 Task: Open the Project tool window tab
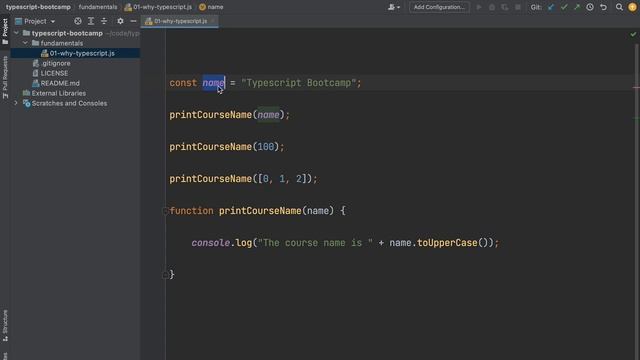pyautogui.click(x=5, y=31)
